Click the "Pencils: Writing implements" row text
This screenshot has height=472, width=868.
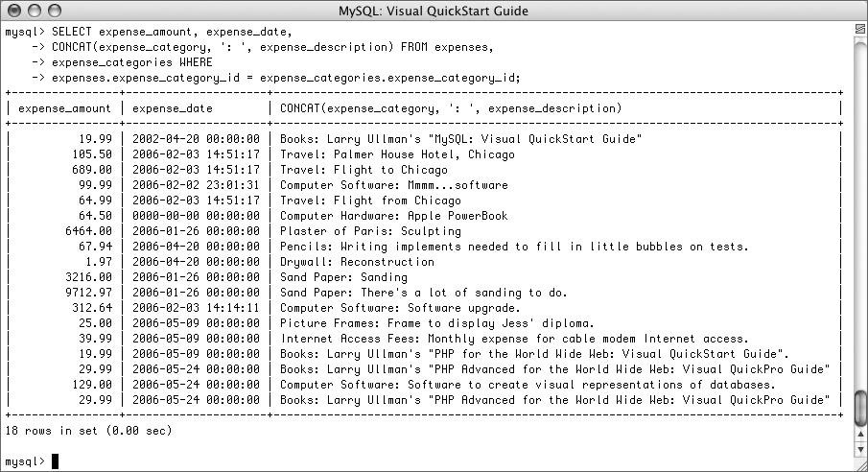514,247
